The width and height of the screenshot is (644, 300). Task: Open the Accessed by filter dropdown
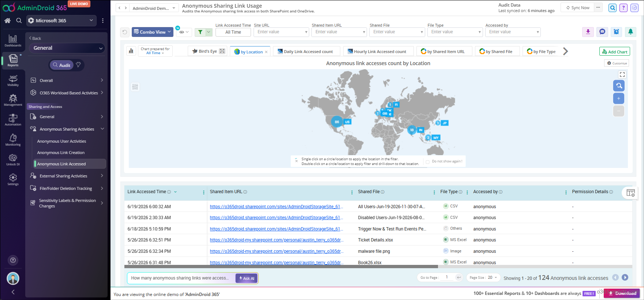tap(513, 32)
